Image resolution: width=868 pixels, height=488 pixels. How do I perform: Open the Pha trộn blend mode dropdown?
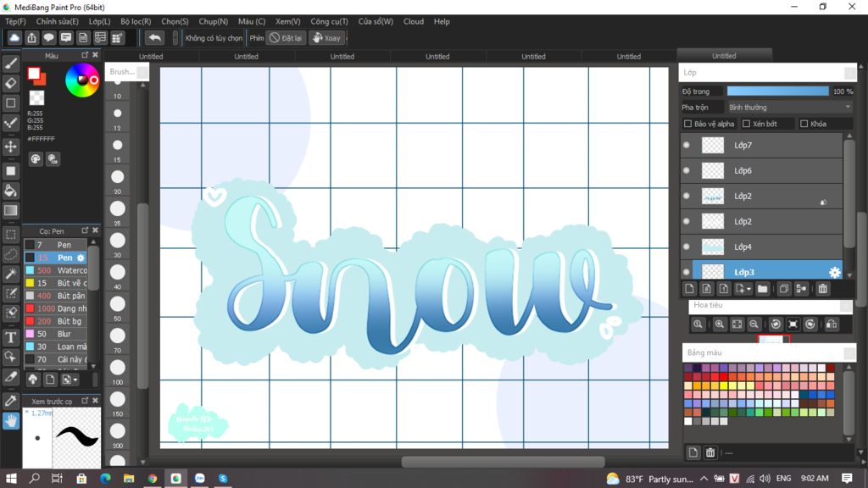789,108
